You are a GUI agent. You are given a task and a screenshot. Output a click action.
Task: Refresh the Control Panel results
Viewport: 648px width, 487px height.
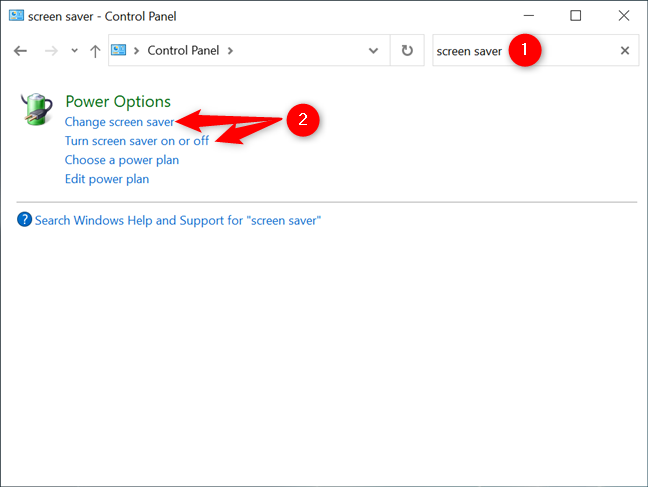point(407,50)
